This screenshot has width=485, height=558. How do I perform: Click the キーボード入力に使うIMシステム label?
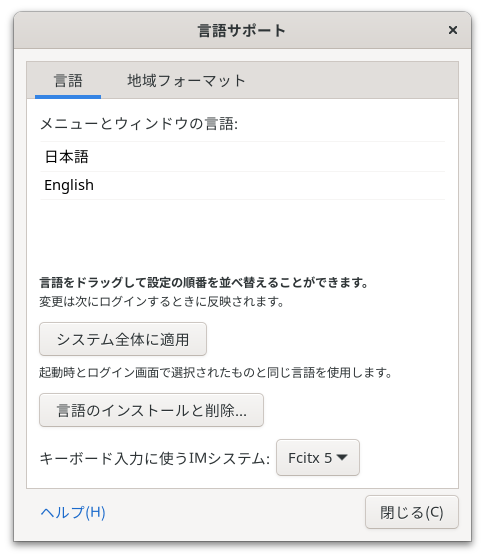(x=154, y=458)
